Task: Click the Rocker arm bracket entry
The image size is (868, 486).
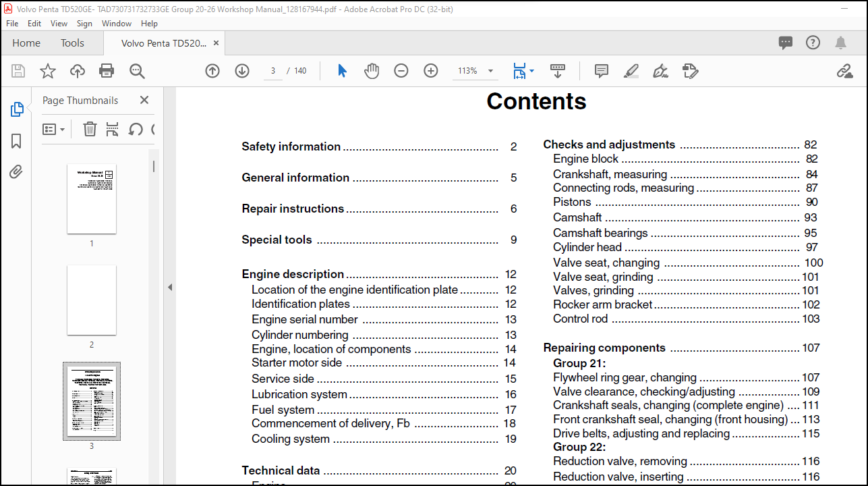Action: click(687, 304)
